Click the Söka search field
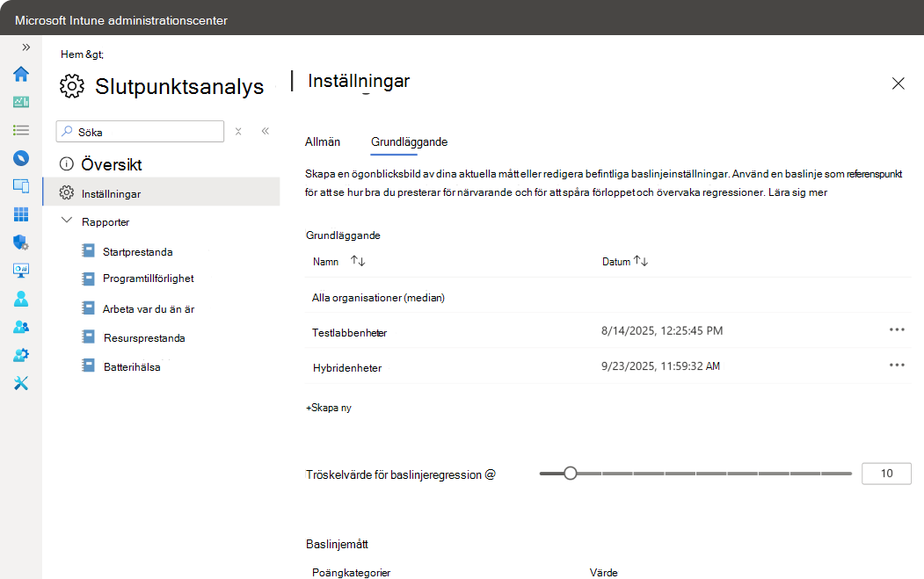This screenshot has width=924, height=579. coord(141,131)
